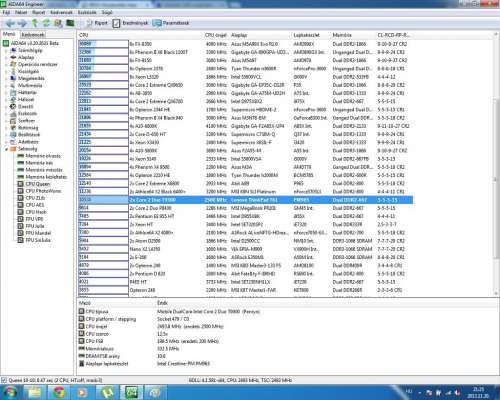500x400 pixels.
Task: Open the Súgó menu
Action: click(x=107, y=12)
